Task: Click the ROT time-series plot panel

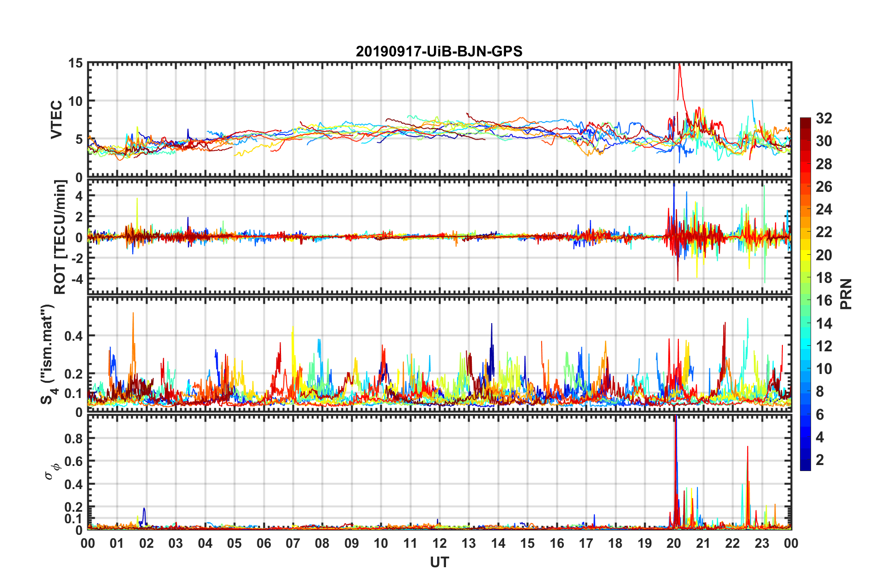Action: point(439,237)
